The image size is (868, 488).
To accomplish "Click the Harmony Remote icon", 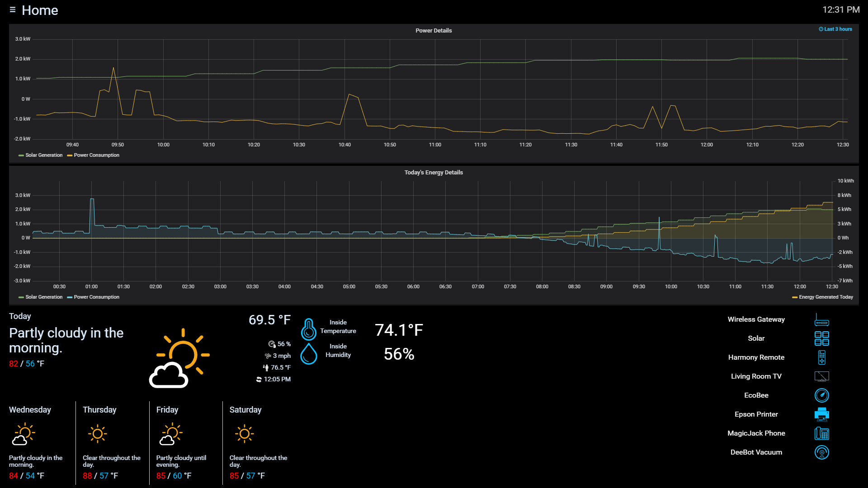I will 821,357.
